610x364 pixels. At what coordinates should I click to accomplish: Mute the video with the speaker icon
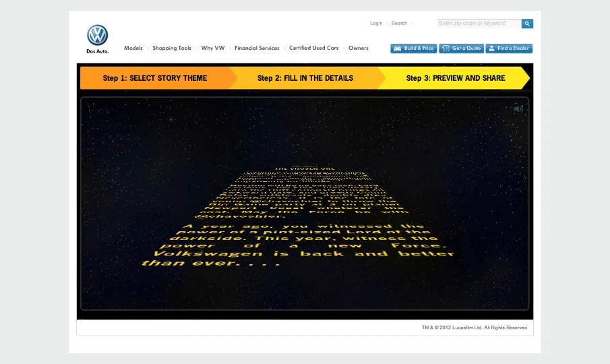point(518,109)
